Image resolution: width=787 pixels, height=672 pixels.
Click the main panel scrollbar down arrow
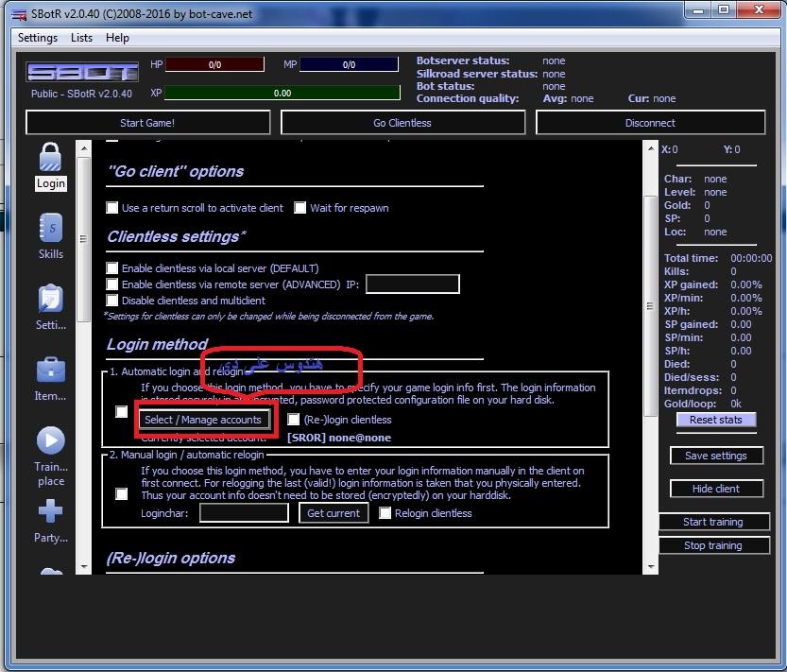tap(650, 566)
